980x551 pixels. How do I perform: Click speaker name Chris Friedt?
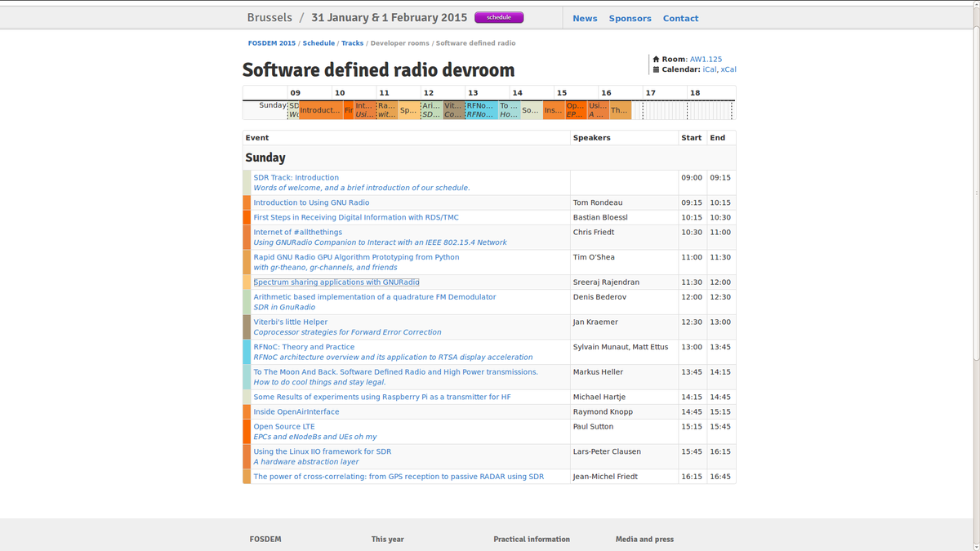592,232
